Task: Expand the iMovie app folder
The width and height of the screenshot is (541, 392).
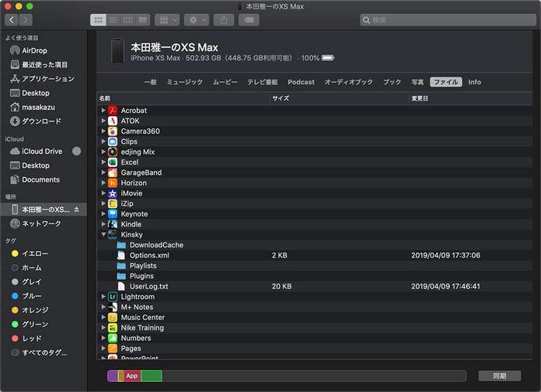Action: (x=103, y=193)
